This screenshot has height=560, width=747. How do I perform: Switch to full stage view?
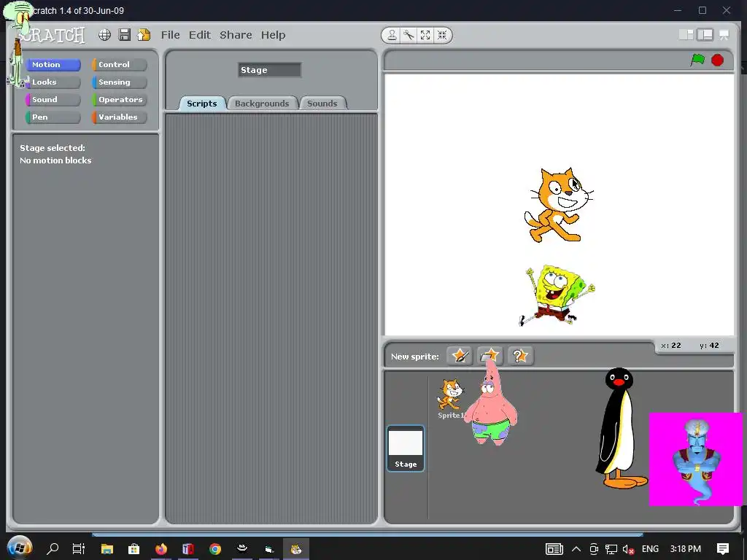705,35
